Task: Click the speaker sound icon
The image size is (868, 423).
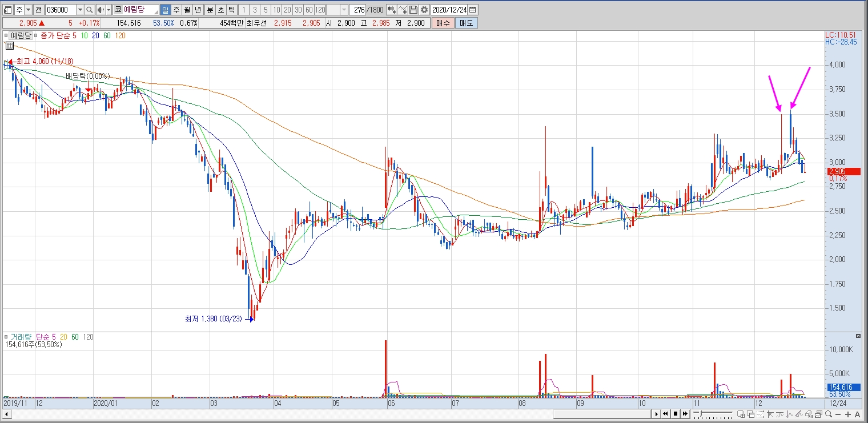Action: (101, 10)
